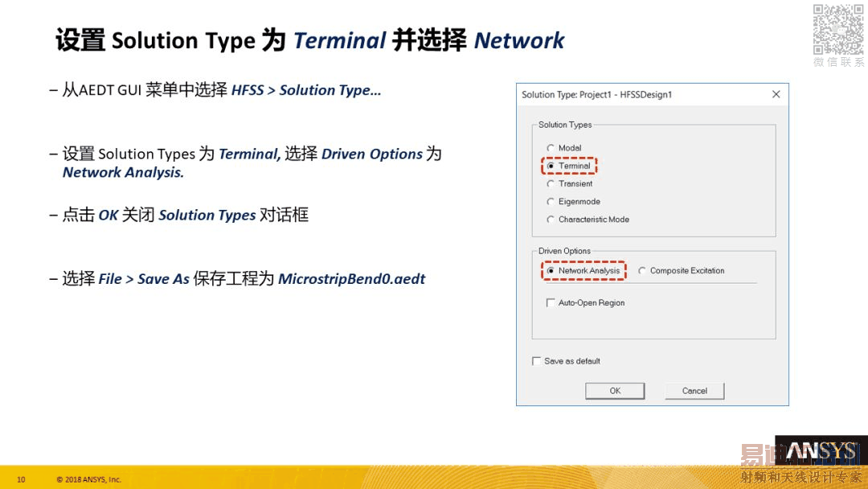868x489 pixels.
Task: Confirm the dialog with OK
Action: [615, 390]
